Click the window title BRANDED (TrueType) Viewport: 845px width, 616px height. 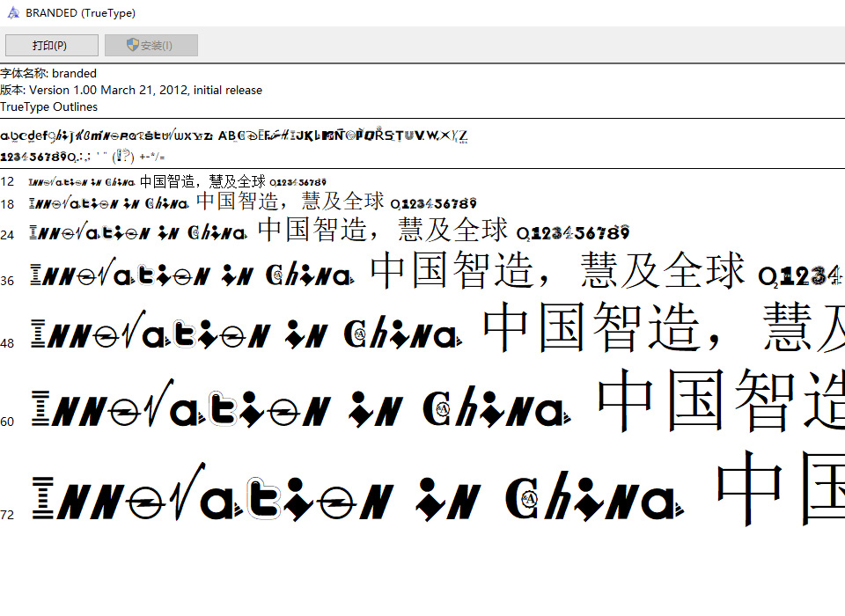(x=81, y=13)
